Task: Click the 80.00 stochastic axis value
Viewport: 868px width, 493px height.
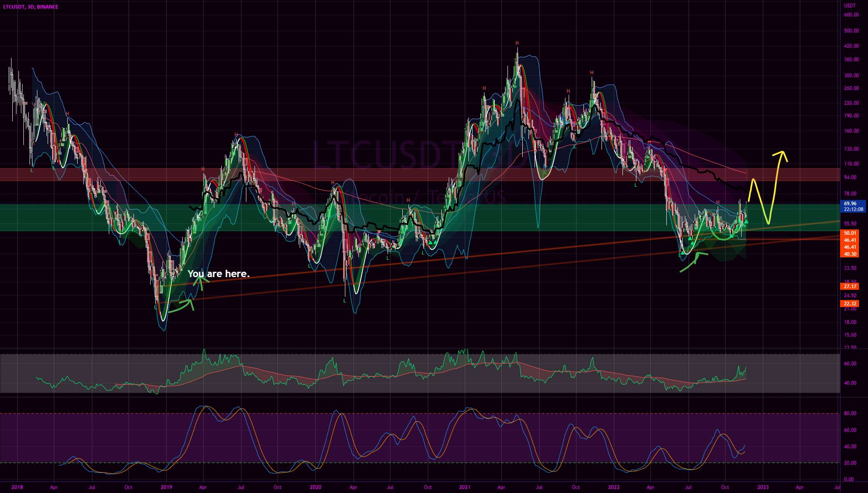Action: (x=850, y=413)
